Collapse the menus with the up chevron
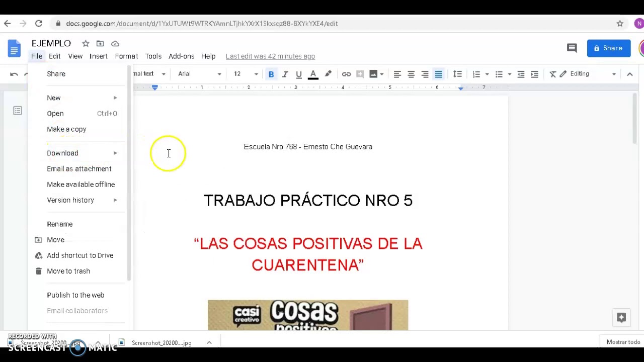644x362 pixels. (x=629, y=74)
